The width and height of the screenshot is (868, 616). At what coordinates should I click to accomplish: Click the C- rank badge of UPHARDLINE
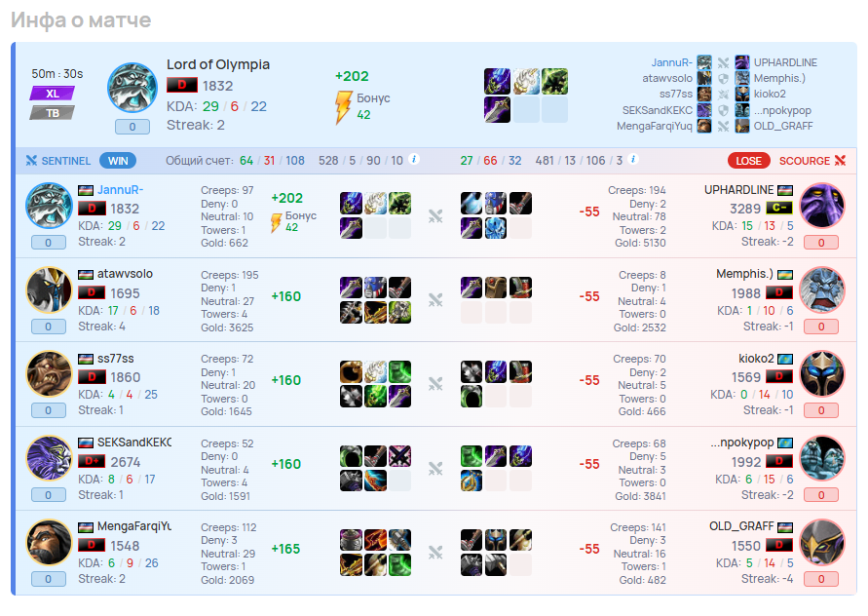point(779,209)
